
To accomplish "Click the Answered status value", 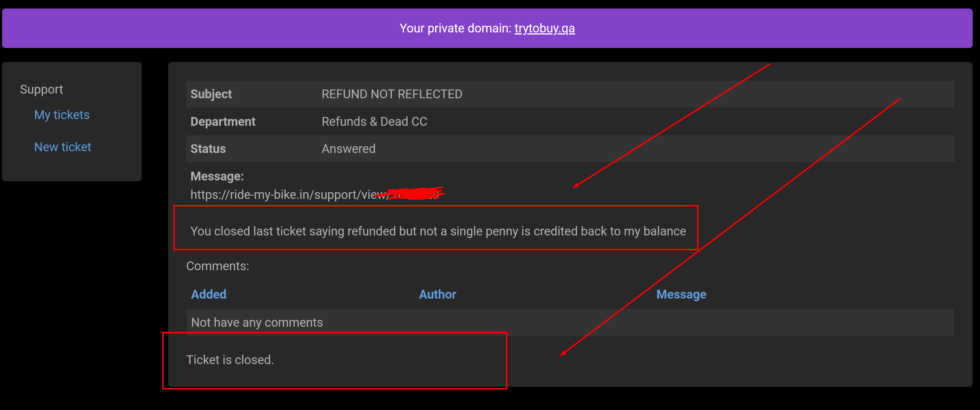I will 348,149.
